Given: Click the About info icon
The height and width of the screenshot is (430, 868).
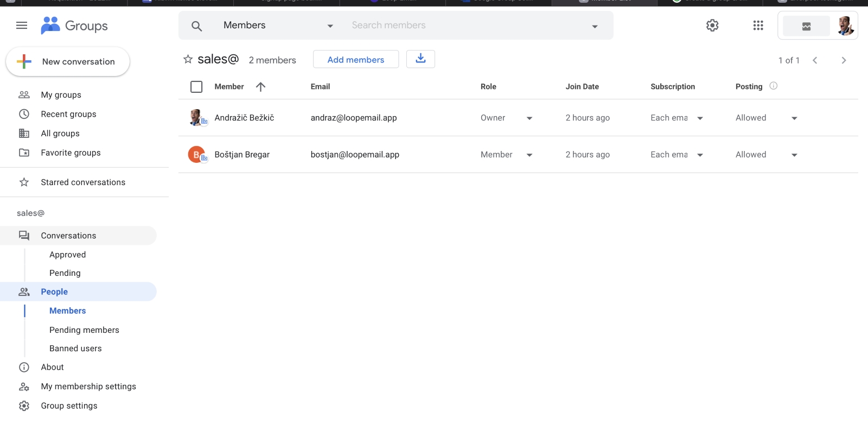Looking at the screenshot, I should pyautogui.click(x=24, y=368).
